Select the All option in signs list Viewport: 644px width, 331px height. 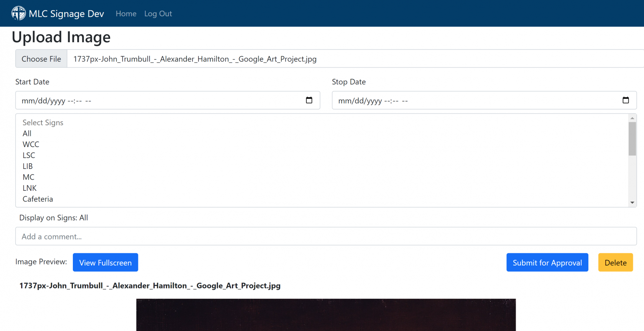tap(322, 133)
